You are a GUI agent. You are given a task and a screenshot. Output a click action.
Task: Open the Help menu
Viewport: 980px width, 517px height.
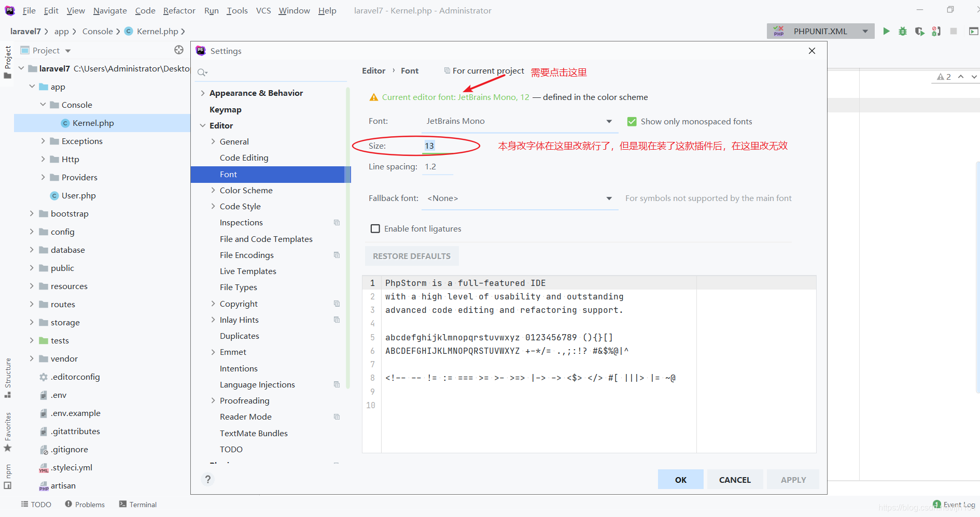[327, 10]
